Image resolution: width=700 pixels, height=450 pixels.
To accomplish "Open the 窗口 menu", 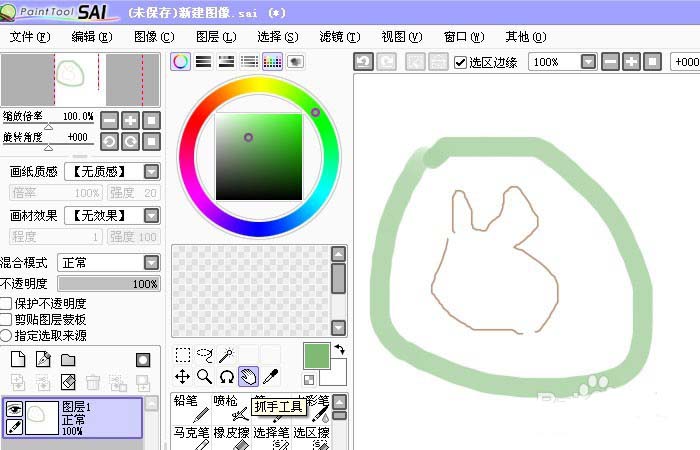I will 464,37.
